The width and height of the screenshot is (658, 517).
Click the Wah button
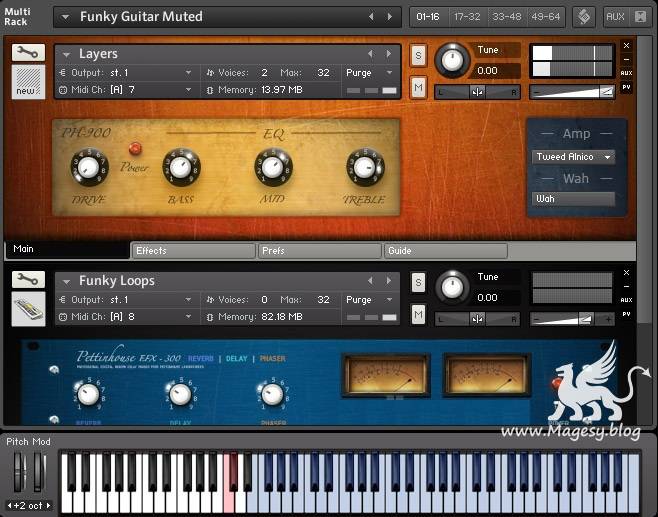point(573,199)
